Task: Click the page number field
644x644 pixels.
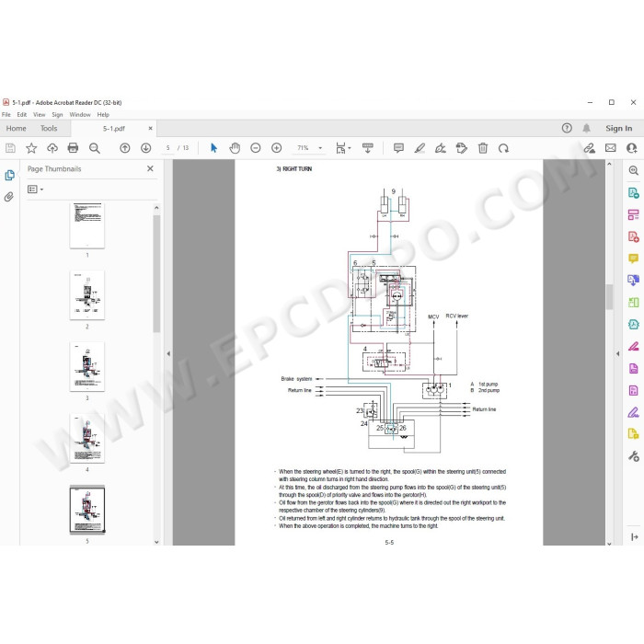Action: point(167,148)
